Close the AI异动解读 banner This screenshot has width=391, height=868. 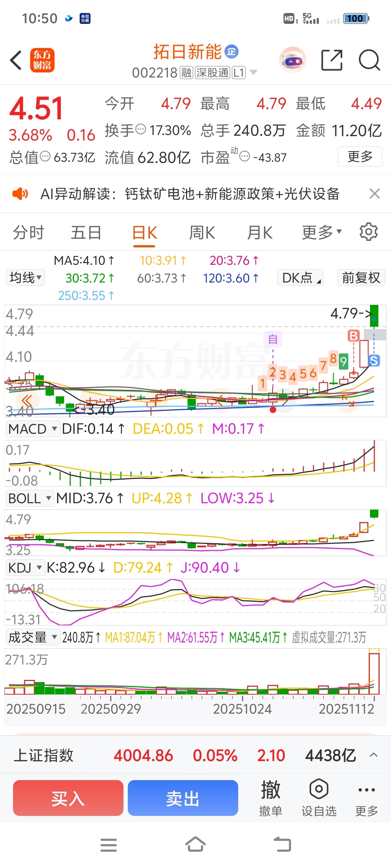tap(375, 194)
